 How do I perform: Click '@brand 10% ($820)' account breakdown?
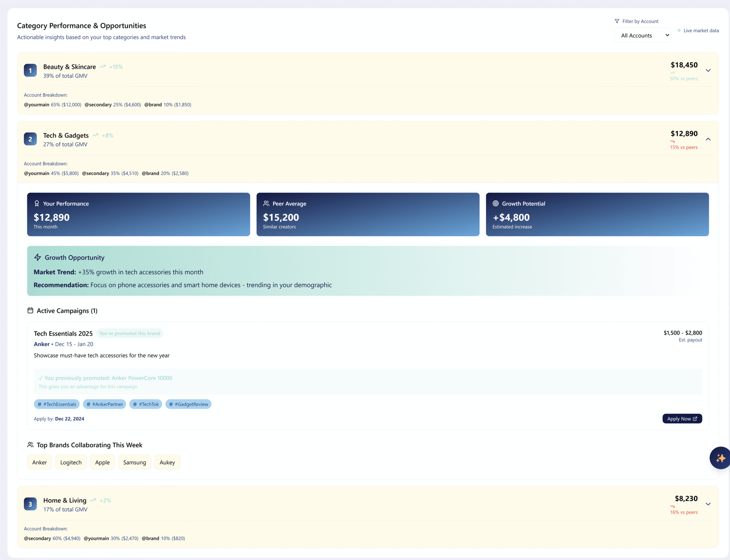click(163, 538)
